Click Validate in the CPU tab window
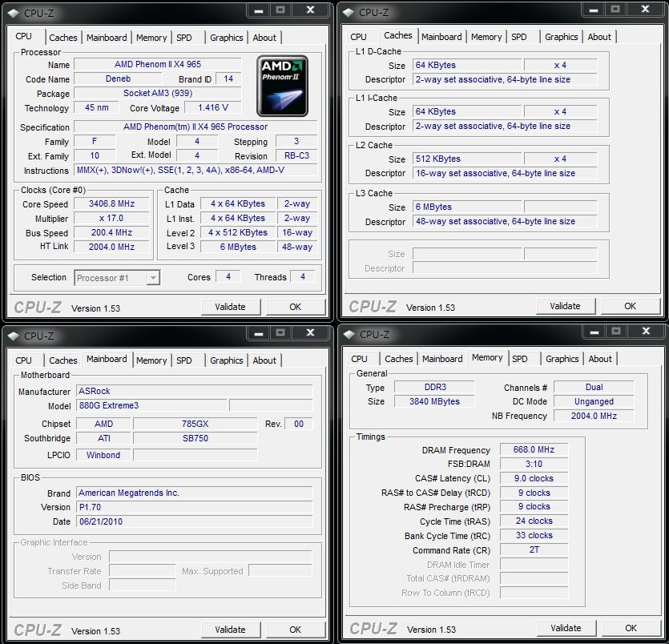Image resolution: width=669 pixels, height=644 pixels. tap(231, 307)
